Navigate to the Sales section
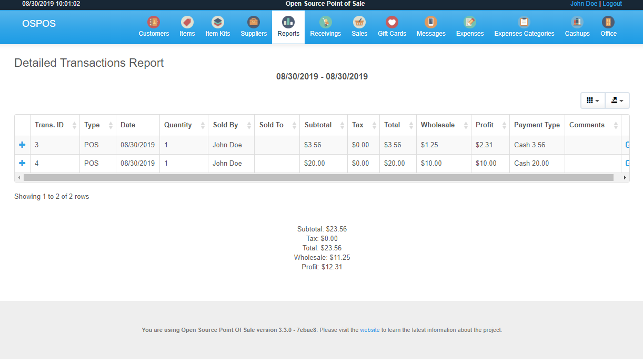The width and height of the screenshot is (643, 364). click(359, 26)
